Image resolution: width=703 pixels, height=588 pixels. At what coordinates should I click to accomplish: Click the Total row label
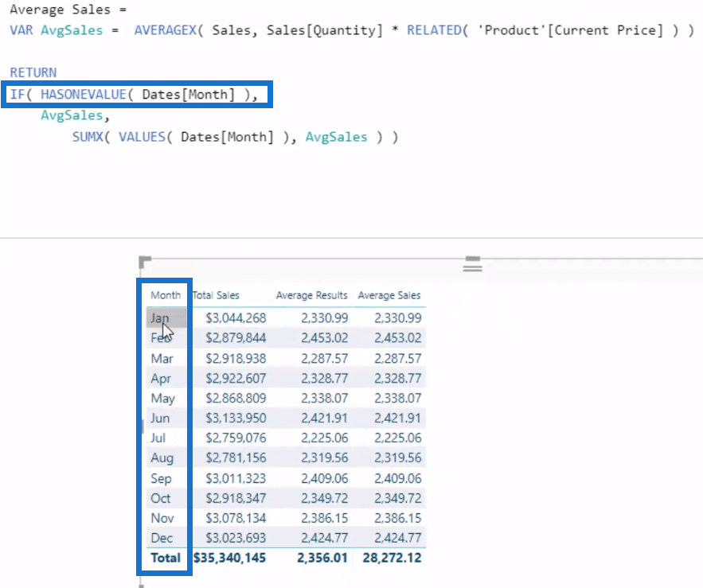tap(166, 558)
